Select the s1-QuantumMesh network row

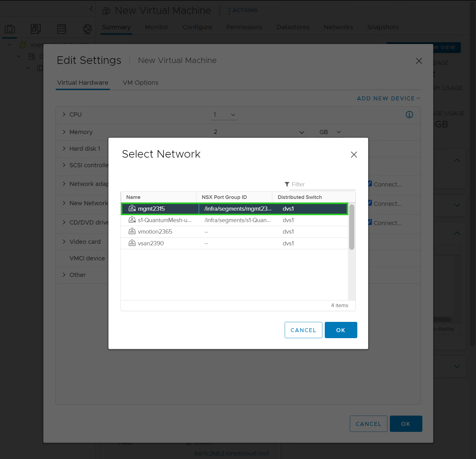point(234,220)
